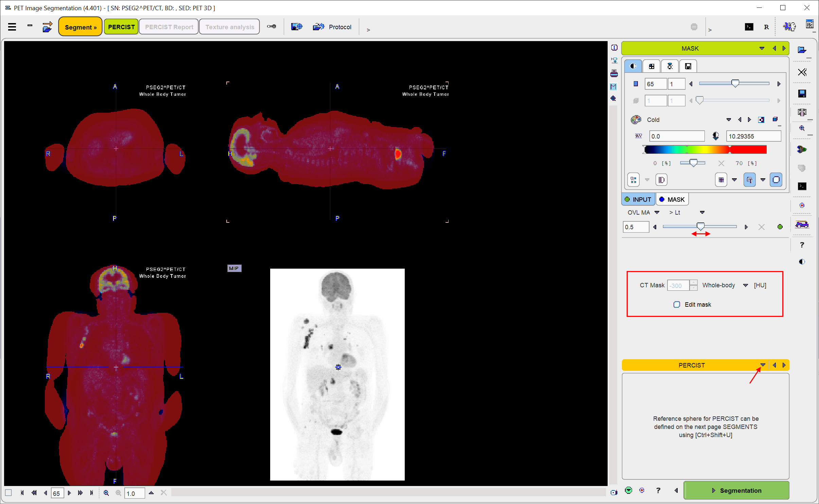Switch to the INPUT image tab
Image resolution: width=819 pixels, height=504 pixels.
[x=638, y=199]
